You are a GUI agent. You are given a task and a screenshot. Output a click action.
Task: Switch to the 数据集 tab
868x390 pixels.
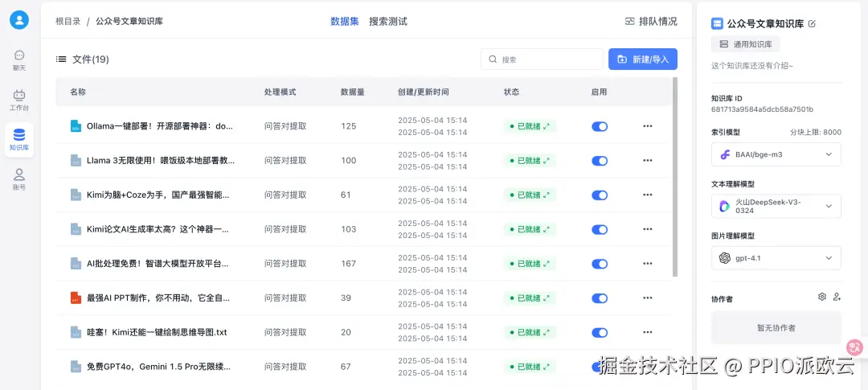(344, 22)
